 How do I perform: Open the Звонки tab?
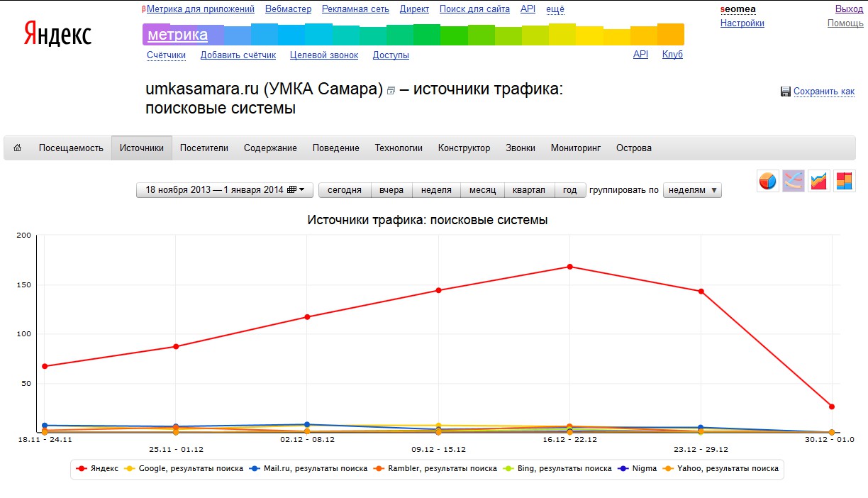click(521, 148)
